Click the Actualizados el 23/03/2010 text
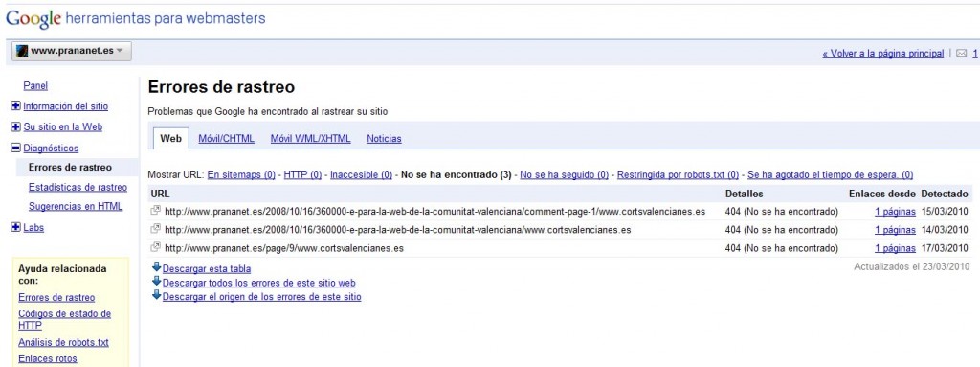Screen dimensions: 980x367 coord(912,266)
